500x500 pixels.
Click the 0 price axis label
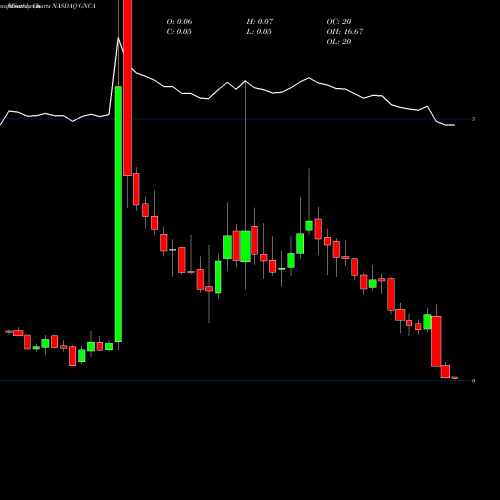[473, 381]
